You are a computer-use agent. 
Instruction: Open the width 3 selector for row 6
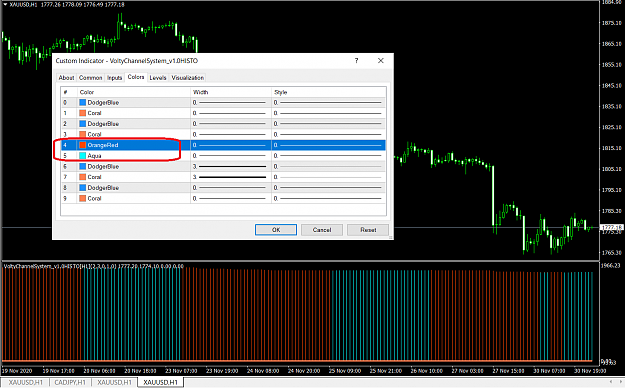click(231, 166)
